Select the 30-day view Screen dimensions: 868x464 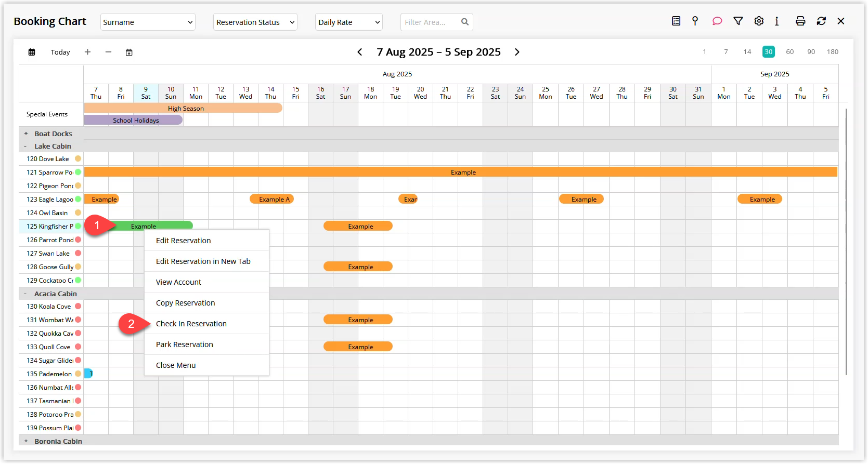tap(769, 51)
